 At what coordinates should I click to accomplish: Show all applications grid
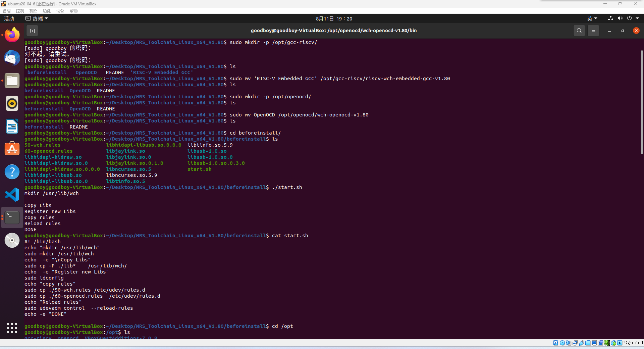pos(12,328)
